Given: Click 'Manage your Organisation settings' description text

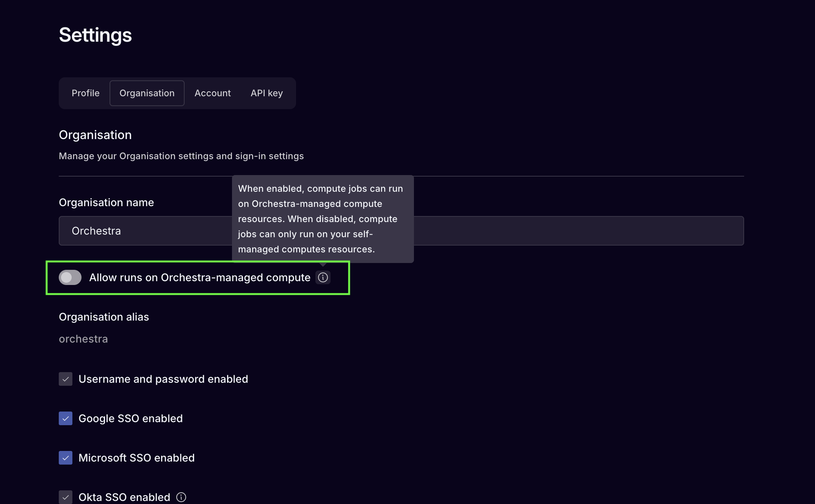Looking at the screenshot, I should coord(181,156).
